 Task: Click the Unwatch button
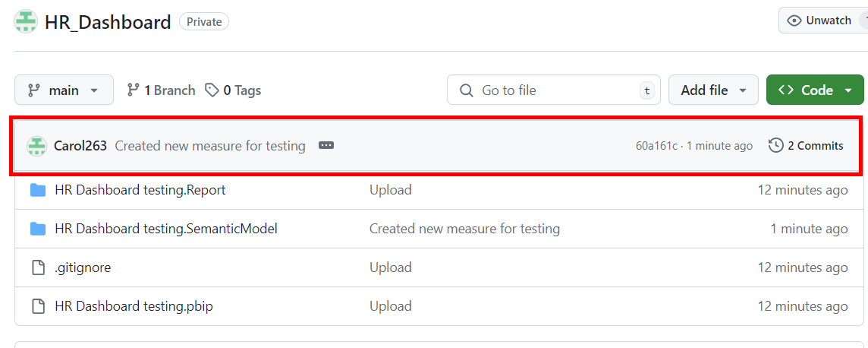pos(821,21)
